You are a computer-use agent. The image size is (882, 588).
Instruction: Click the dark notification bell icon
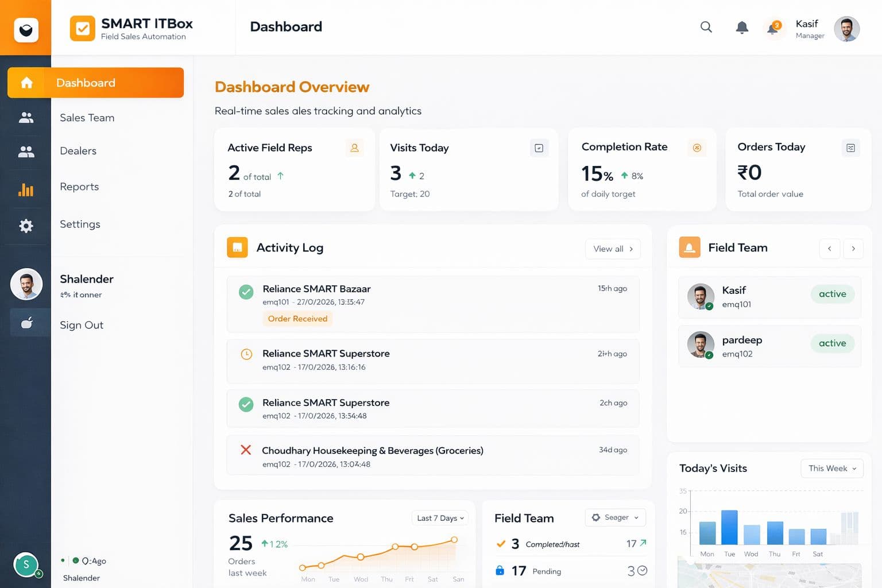[x=742, y=27]
